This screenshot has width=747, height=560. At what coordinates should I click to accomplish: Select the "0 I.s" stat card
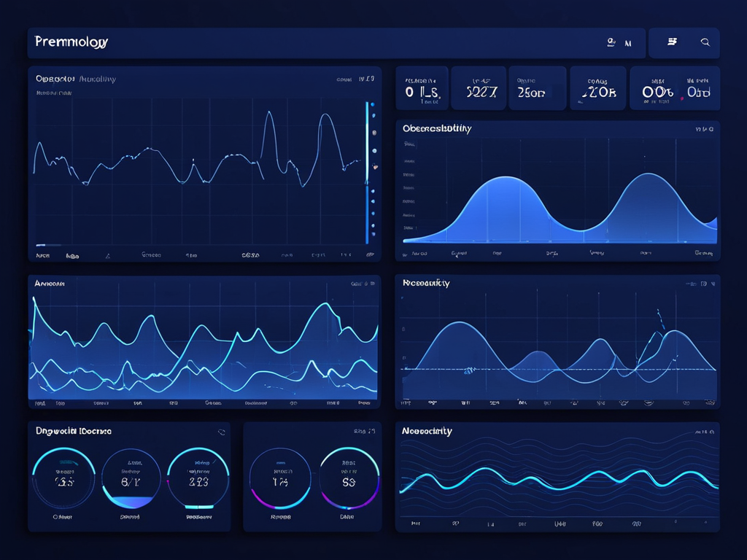click(422, 88)
